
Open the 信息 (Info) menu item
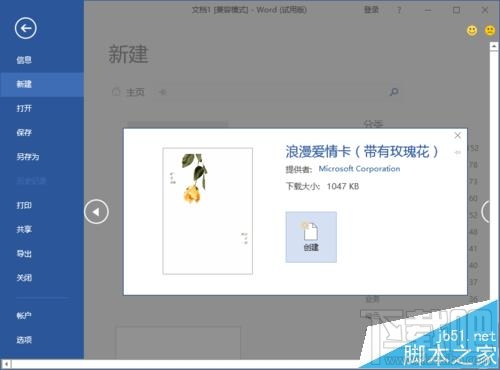click(x=24, y=60)
